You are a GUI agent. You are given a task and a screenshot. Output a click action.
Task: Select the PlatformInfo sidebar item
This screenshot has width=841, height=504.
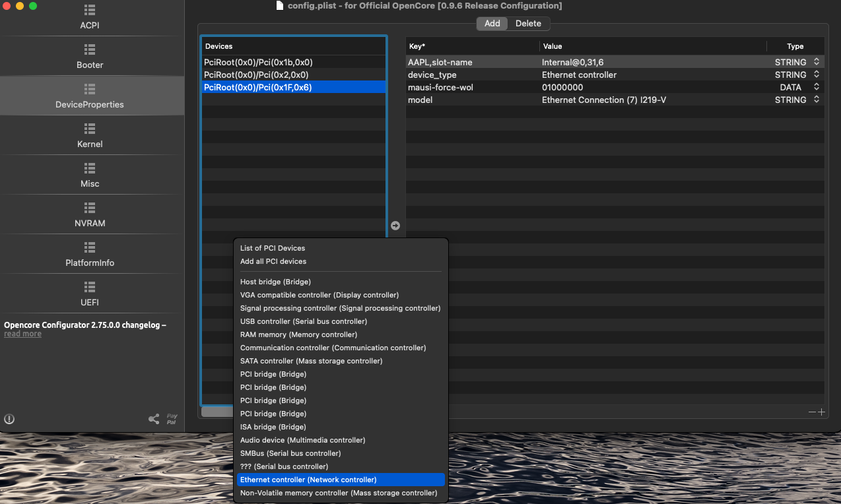tap(90, 255)
